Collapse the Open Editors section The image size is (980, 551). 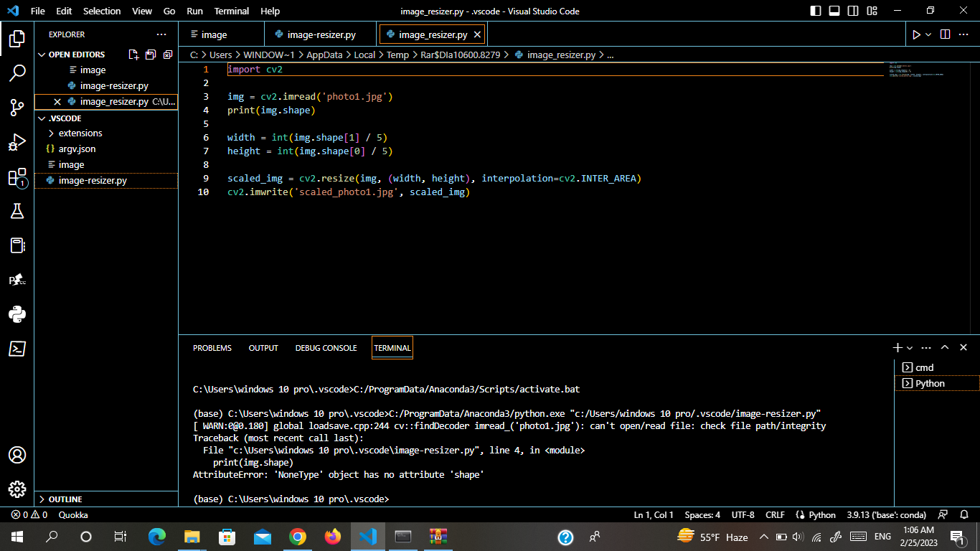point(76,55)
